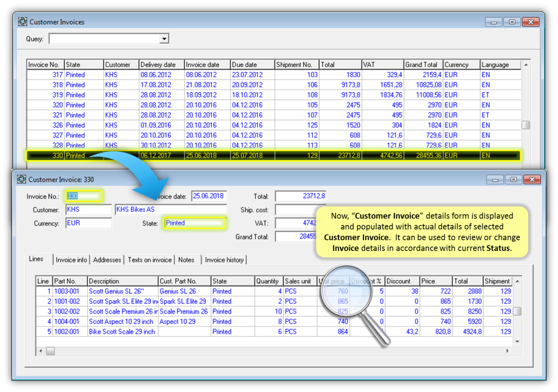This screenshot has width=558, height=392.
Task: Select invoice row number 321
Action: pyautogui.click(x=274, y=115)
